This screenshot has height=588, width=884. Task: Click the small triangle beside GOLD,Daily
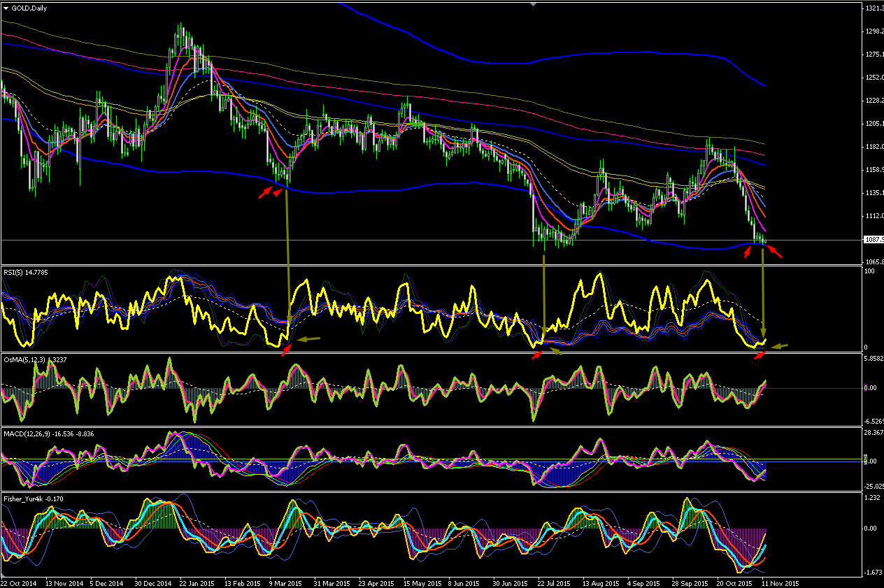[6, 8]
